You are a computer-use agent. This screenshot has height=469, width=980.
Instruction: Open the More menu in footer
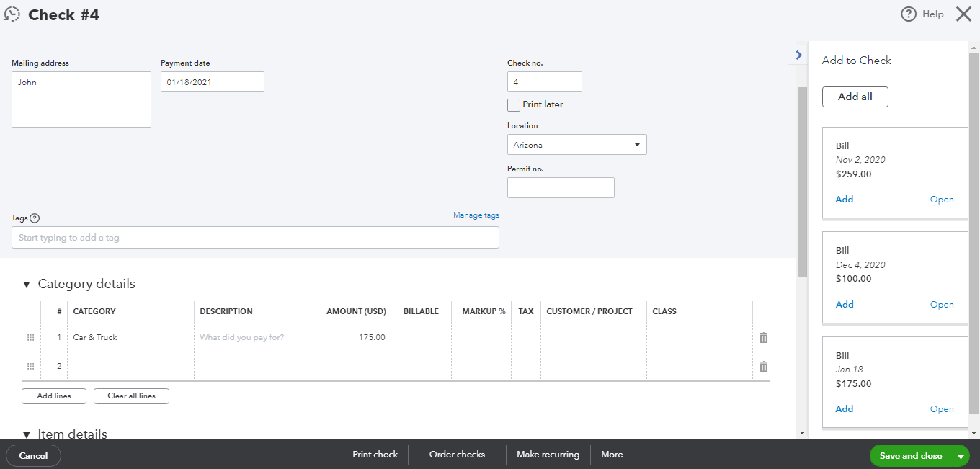(612, 455)
